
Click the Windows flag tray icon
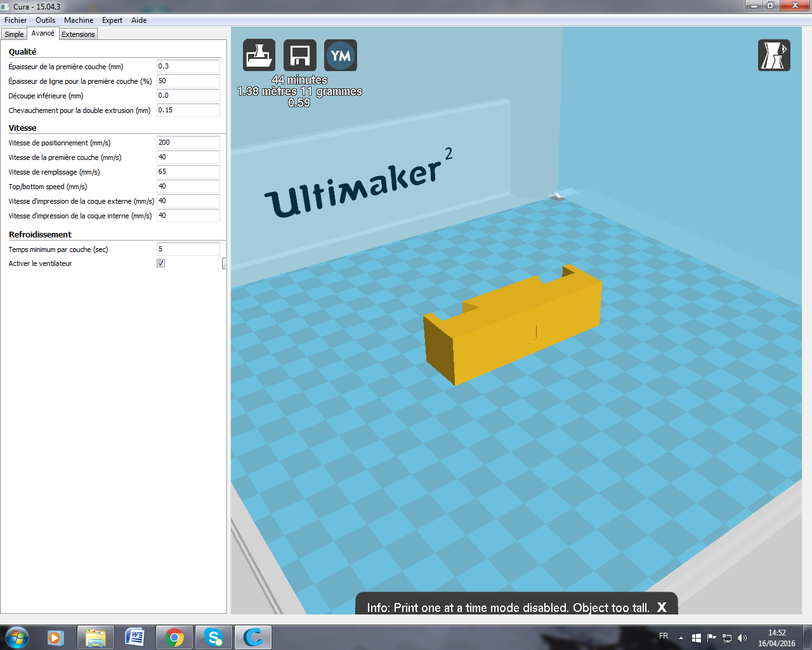696,638
